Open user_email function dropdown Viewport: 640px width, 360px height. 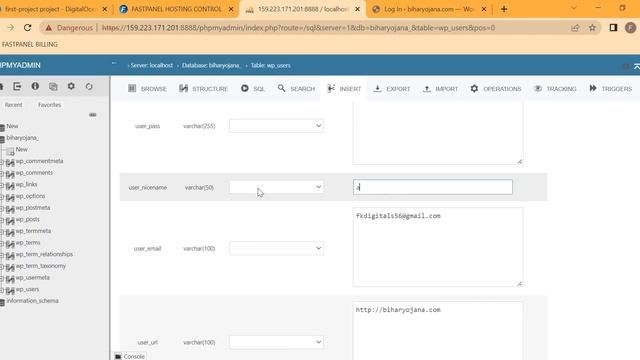[276, 248]
